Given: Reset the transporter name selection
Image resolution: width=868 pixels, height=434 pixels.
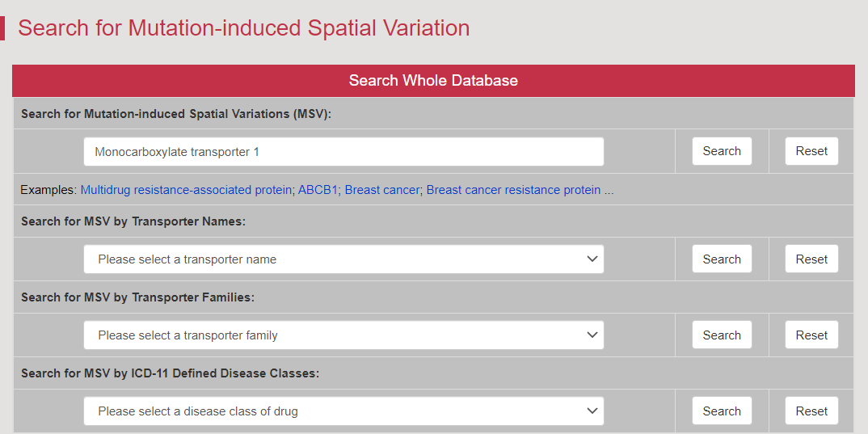Looking at the screenshot, I should coord(811,259).
